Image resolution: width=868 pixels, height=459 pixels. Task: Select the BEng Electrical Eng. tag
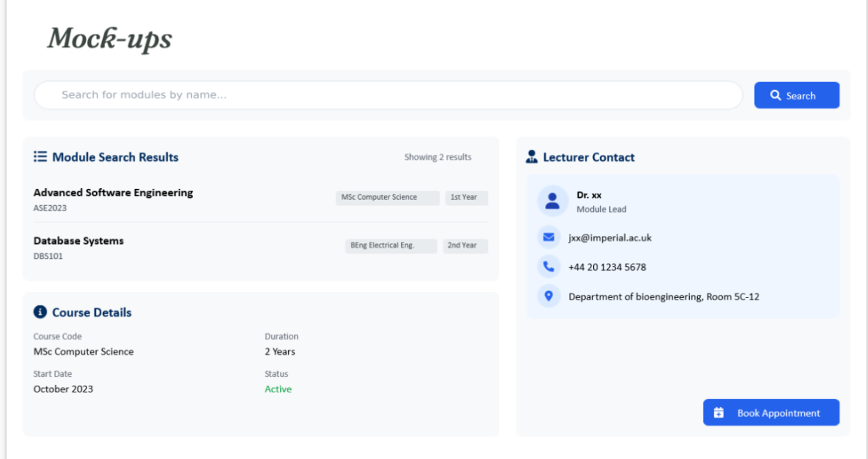click(x=391, y=246)
